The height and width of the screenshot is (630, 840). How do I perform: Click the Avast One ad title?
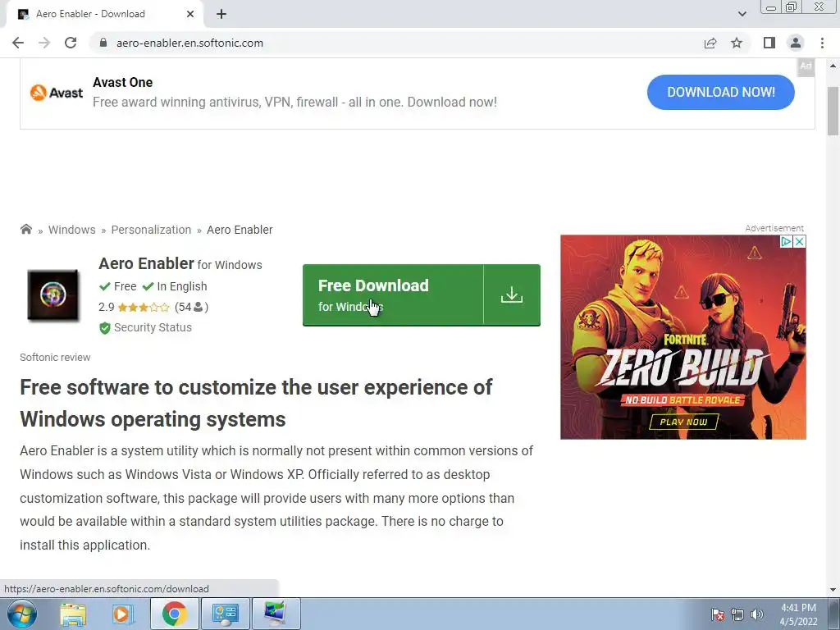click(x=123, y=83)
